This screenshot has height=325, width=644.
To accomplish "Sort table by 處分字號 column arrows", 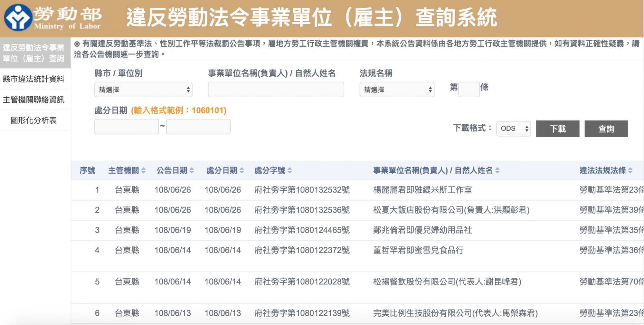I will click(x=290, y=170).
